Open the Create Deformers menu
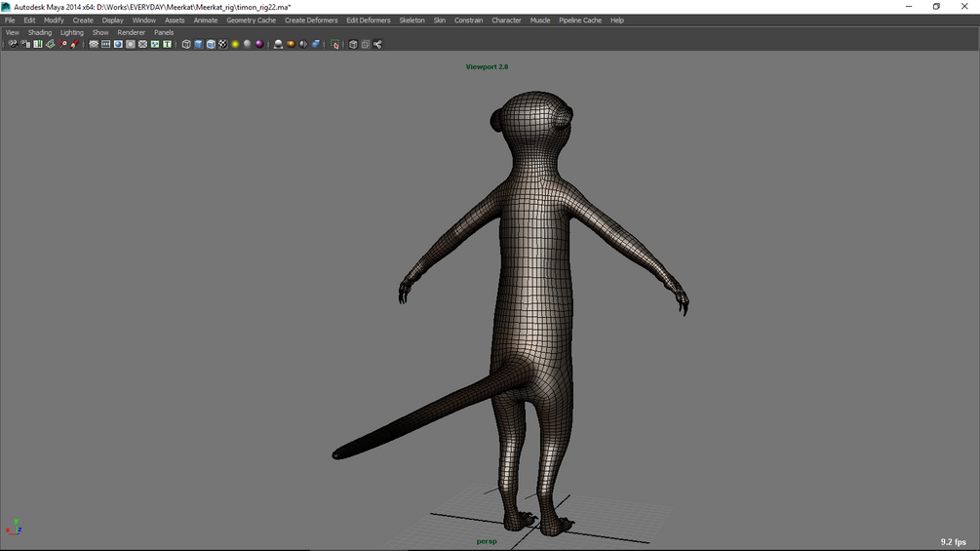The height and width of the screenshot is (551, 980). 311,20
